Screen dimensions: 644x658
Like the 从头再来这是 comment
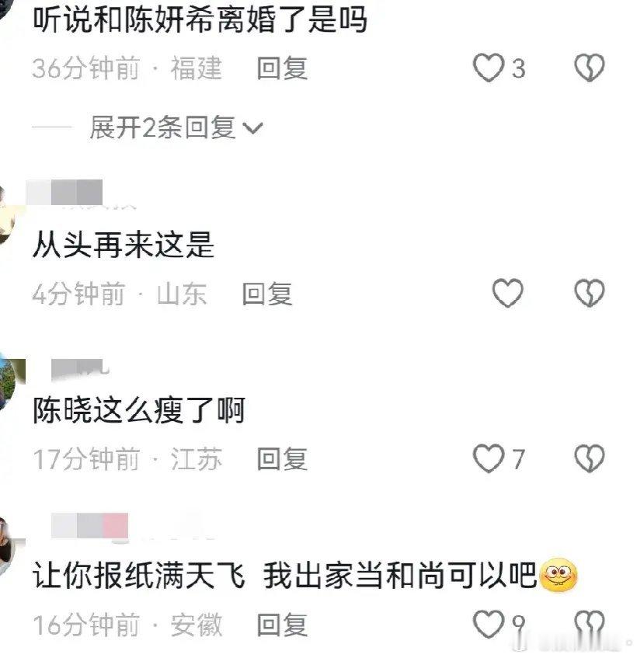tap(507, 293)
